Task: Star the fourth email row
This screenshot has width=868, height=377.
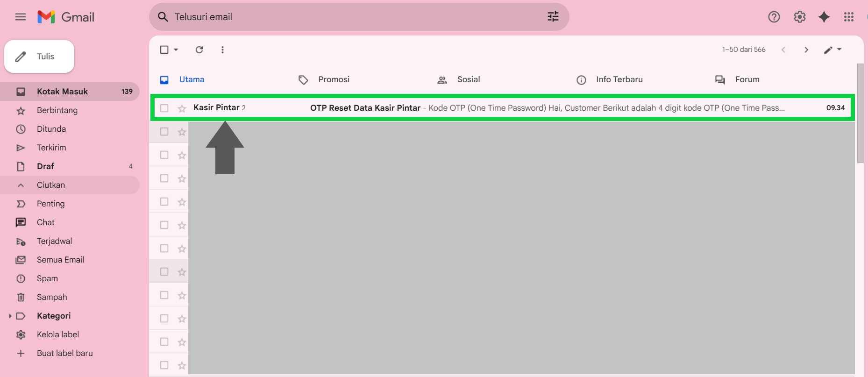Action: coord(182,178)
